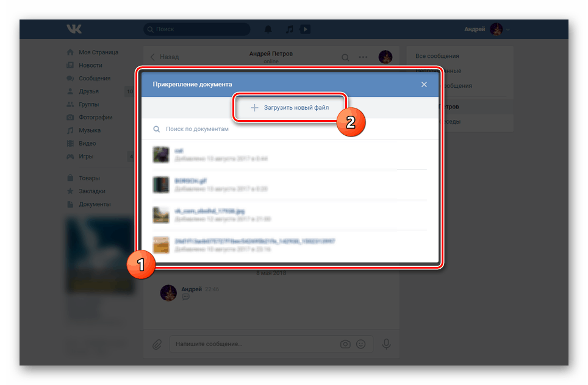
Task: Click Андрей's avatar in the chat message
Action: [168, 293]
